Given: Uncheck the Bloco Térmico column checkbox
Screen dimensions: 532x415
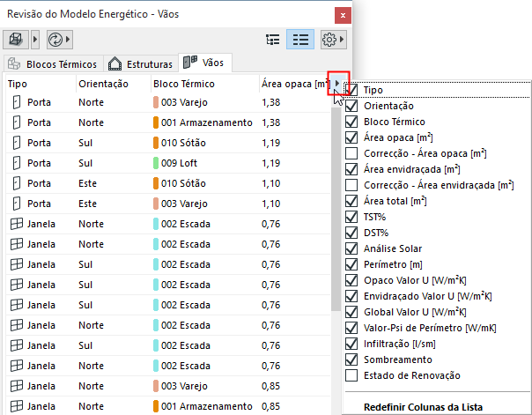Looking at the screenshot, I should [351, 122].
